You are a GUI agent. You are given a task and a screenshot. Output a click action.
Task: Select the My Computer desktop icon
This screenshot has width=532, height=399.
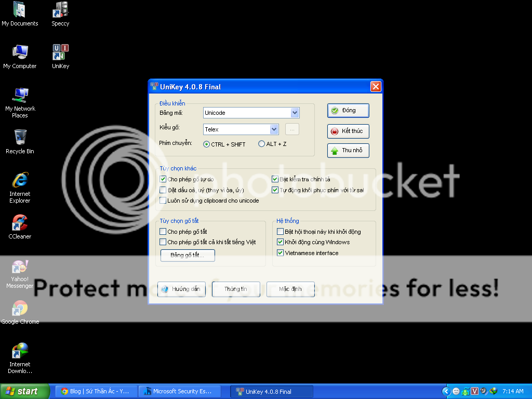point(20,56)
